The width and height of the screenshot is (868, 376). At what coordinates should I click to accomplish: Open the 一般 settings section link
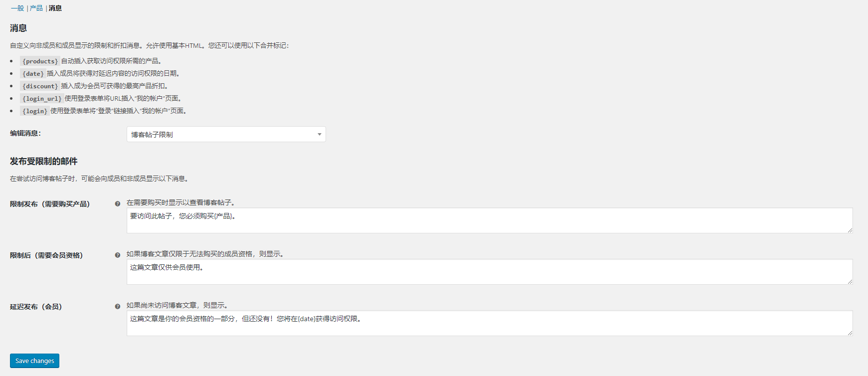tap(17, 8)
